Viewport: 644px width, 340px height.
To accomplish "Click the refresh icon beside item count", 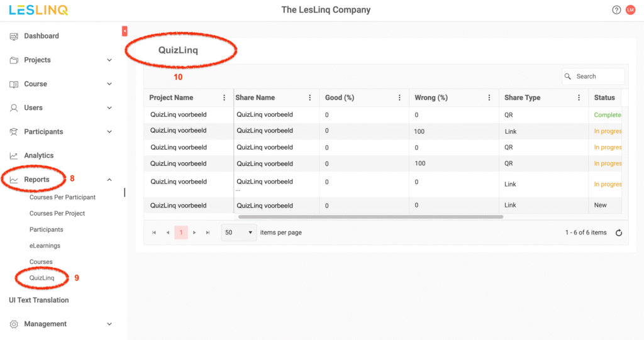I will tap(619, 233).
